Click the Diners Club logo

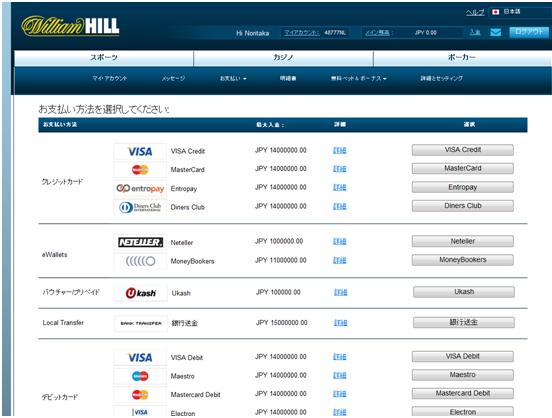pos(140,207)
